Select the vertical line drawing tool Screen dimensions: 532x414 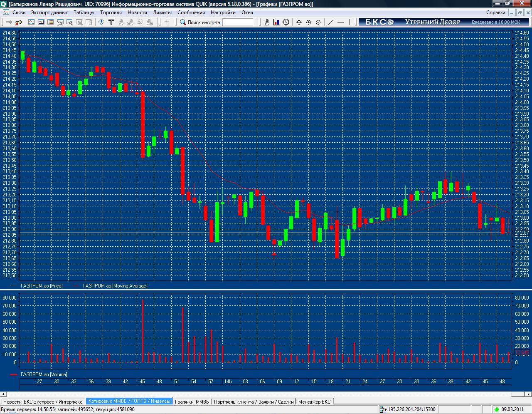(350, 22)
